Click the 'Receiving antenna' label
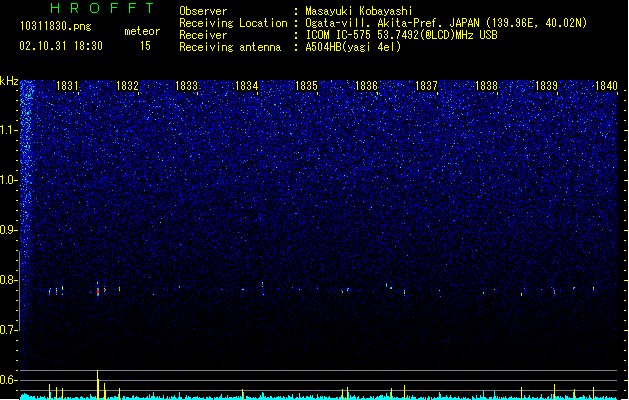Viewport: 629px width, 400px height. click(230, 47)
